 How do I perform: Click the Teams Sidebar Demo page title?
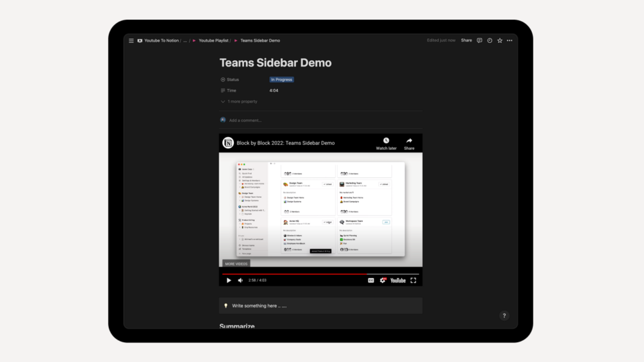(275, 63)
